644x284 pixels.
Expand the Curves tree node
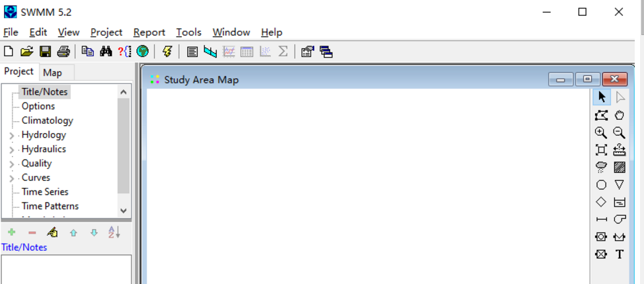(11, 178)
